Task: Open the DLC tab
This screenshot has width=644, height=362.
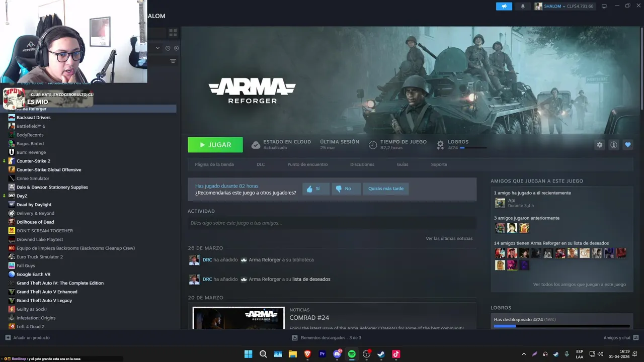Action: click(261, 164)
